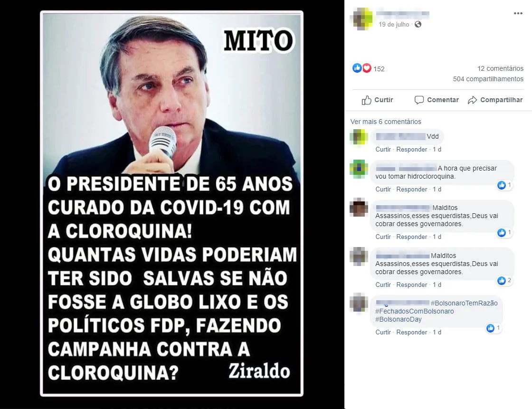The width and height of the screenshot is (532, 409).
Task: Open the #BolsonaroDay hashtag link
Action: (x=399, y=319)
